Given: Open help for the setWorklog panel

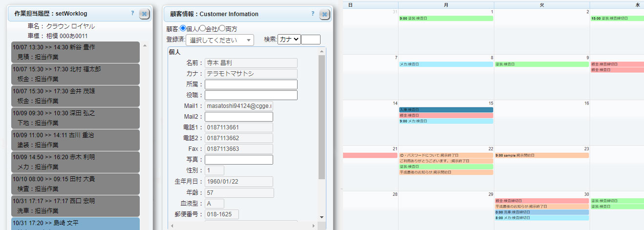Looking at the screenshot, I should coord(132,14).
